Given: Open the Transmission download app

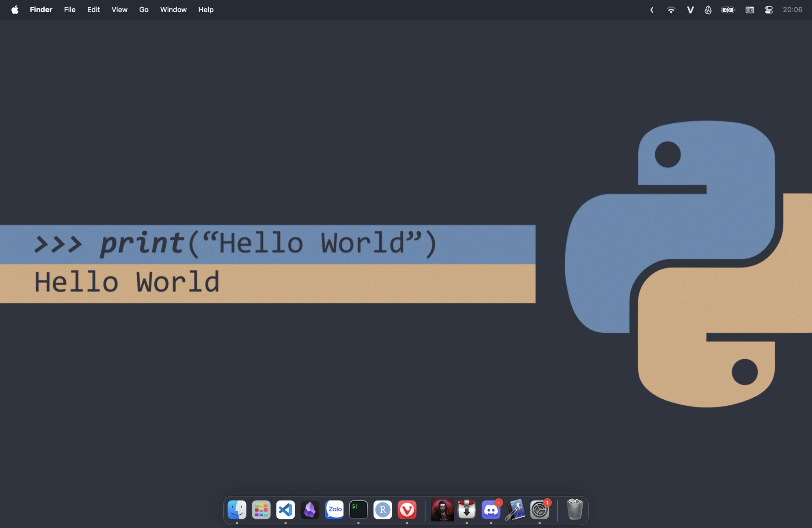Looking at the screenshot, I should tap(466, 510).
